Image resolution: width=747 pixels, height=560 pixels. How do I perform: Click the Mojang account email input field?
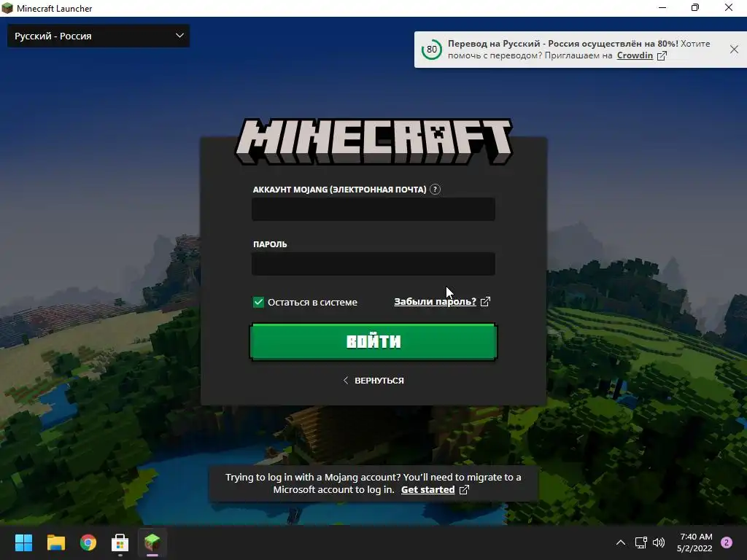[x=373, y=209]
